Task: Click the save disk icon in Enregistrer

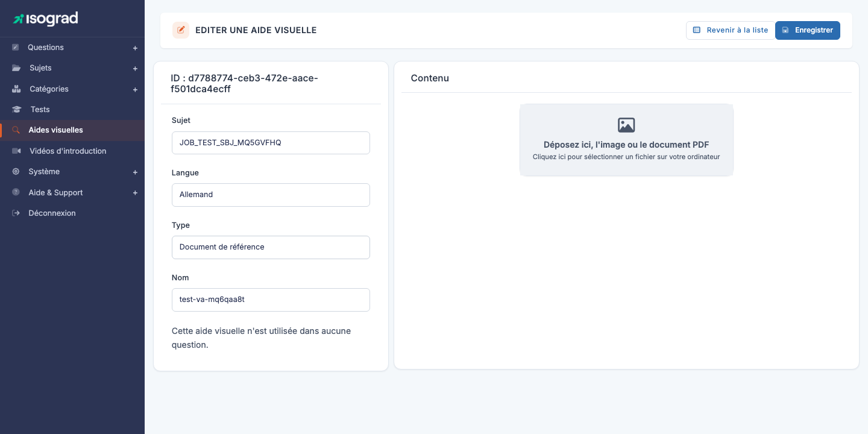Action: point(785,30)
